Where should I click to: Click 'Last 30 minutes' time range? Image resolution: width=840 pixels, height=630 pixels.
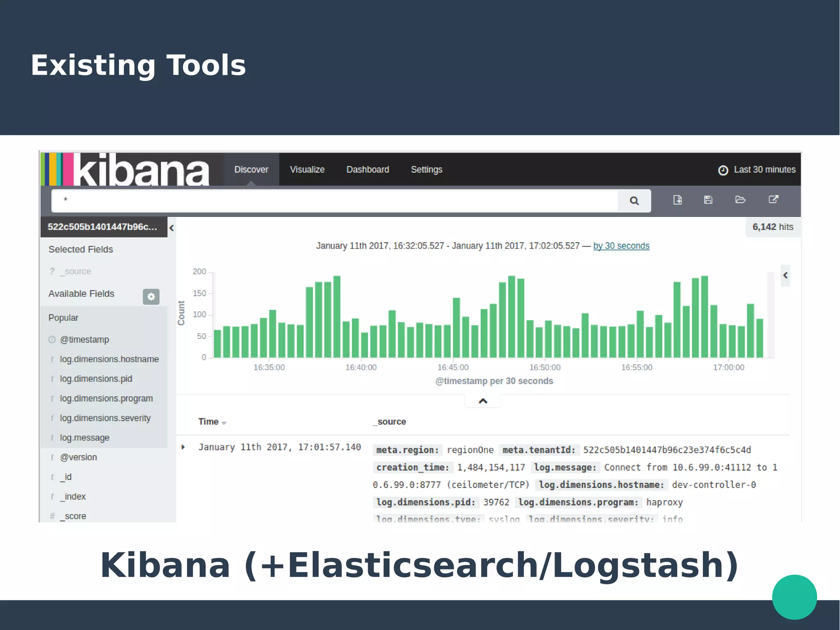coord(765,170)
